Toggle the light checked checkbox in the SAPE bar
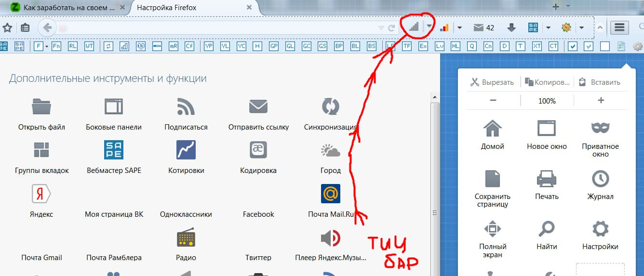 (x=589, y=46)
